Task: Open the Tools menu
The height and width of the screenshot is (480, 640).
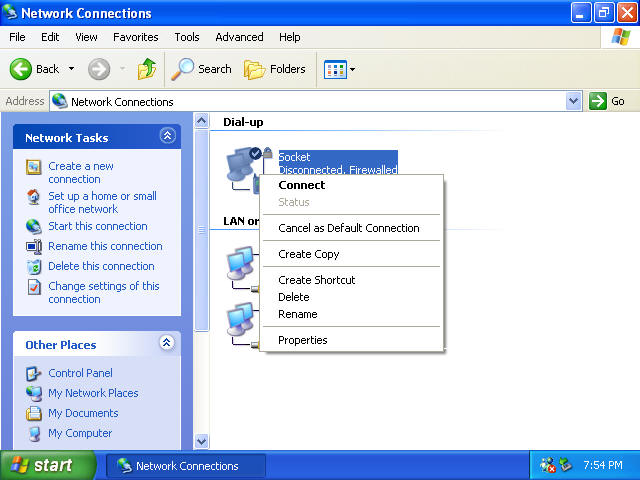Action: click(x=187, y=37)
